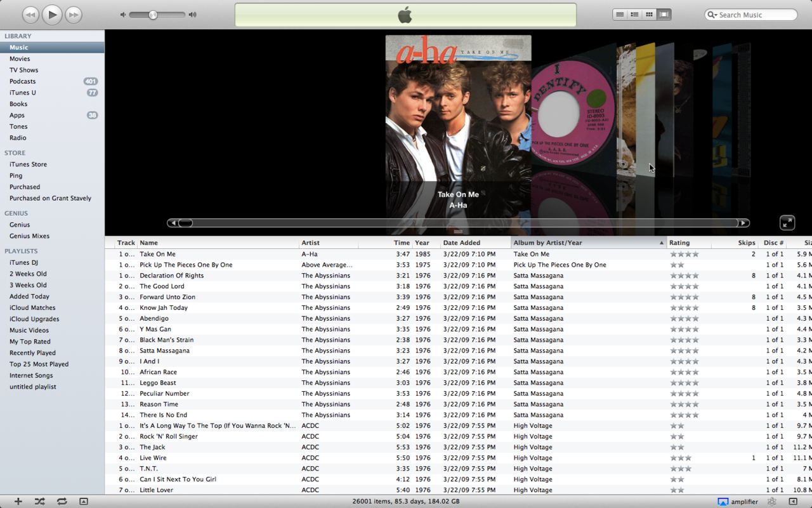The image size is (812, 508).
Task: Open the AirPlay amplifier speaker menu
Action: (738, 502)
